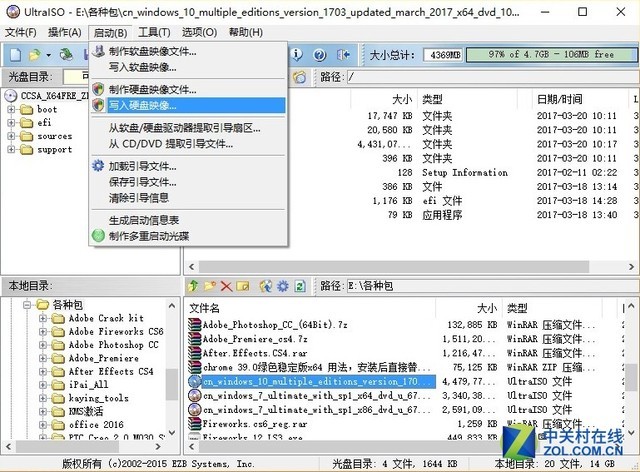Click the blue-arrow folder icon beside the gear

266,286
